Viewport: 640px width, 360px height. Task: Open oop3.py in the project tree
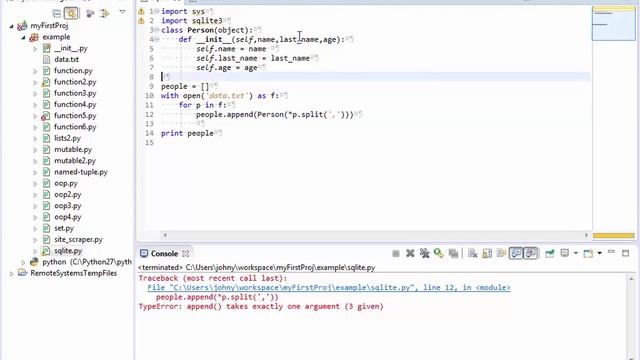68,206
